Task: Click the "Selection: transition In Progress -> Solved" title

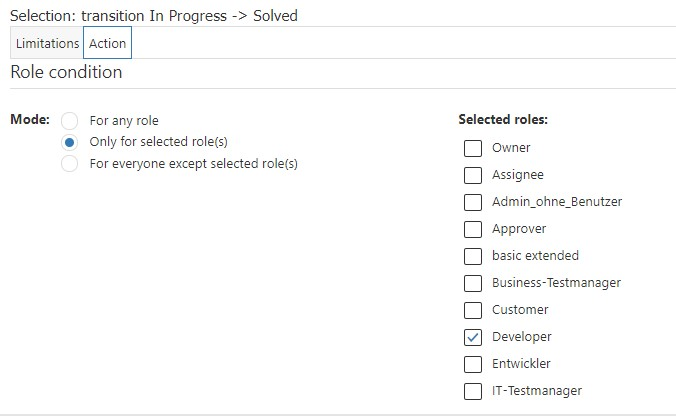Action: point(153,16)
